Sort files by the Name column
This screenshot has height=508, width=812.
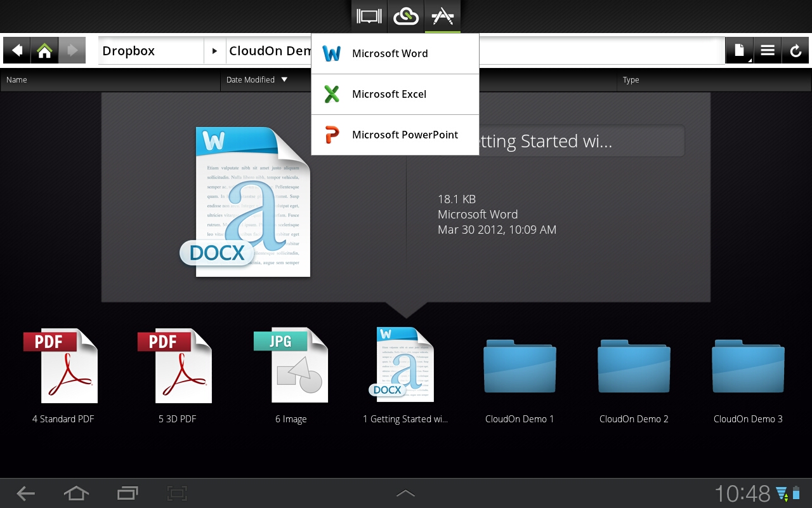pos(110,80)
